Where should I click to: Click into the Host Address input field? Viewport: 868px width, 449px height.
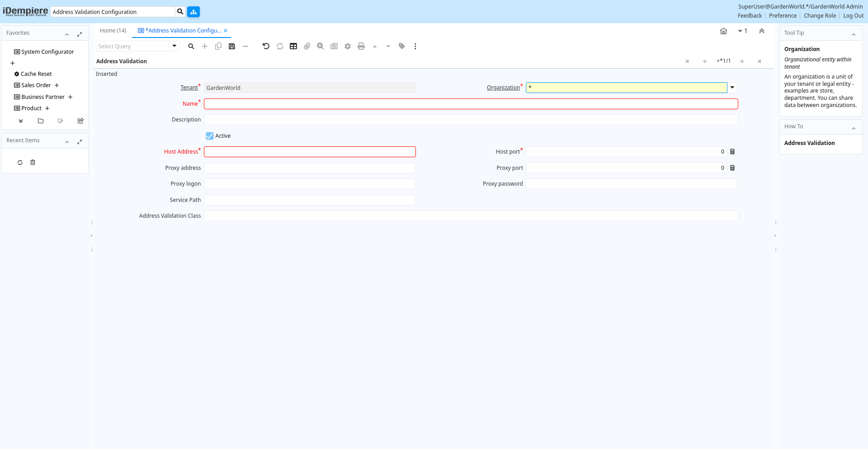[310, 152]
